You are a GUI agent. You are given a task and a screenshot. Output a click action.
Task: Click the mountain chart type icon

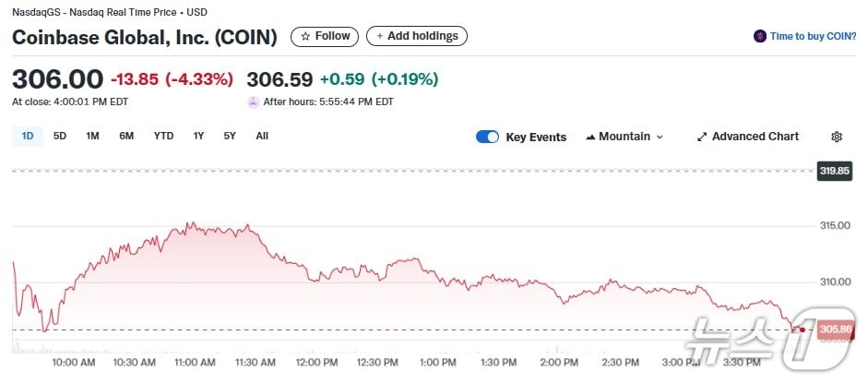tap(590, 137)
